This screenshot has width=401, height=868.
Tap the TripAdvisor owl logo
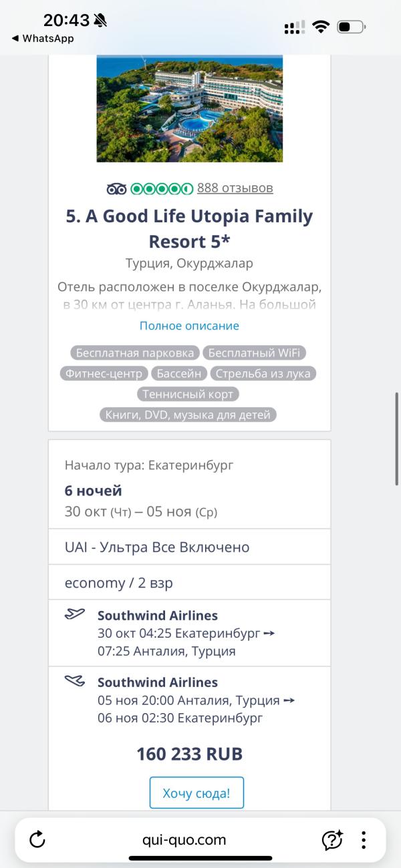pyautogui.click(x=116, y=188)
